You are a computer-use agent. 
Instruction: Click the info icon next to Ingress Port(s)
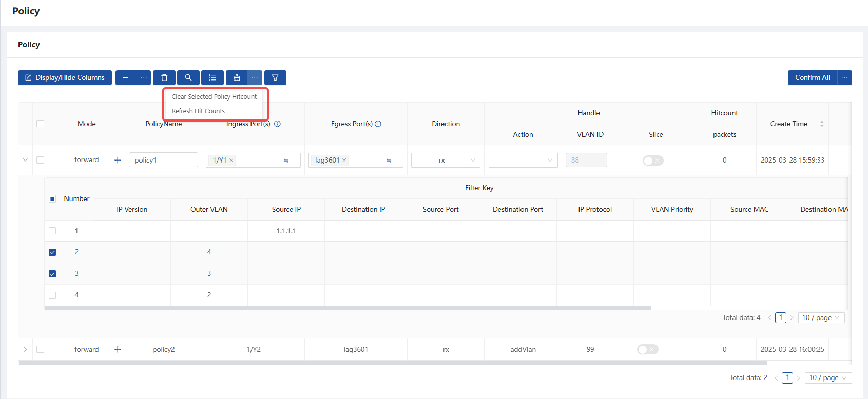point(277,124)
